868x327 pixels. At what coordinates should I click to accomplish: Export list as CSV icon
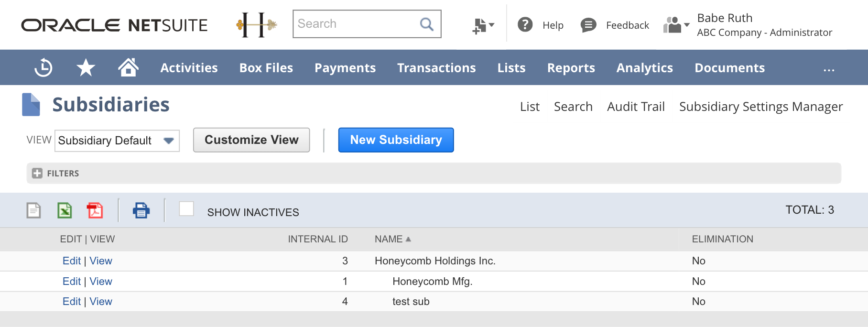pos(33,210)
